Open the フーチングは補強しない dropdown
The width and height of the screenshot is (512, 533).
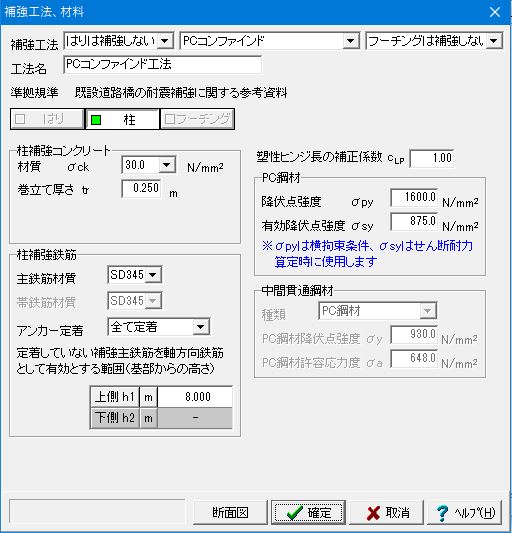pyautogui.click(x=494, y=41)
